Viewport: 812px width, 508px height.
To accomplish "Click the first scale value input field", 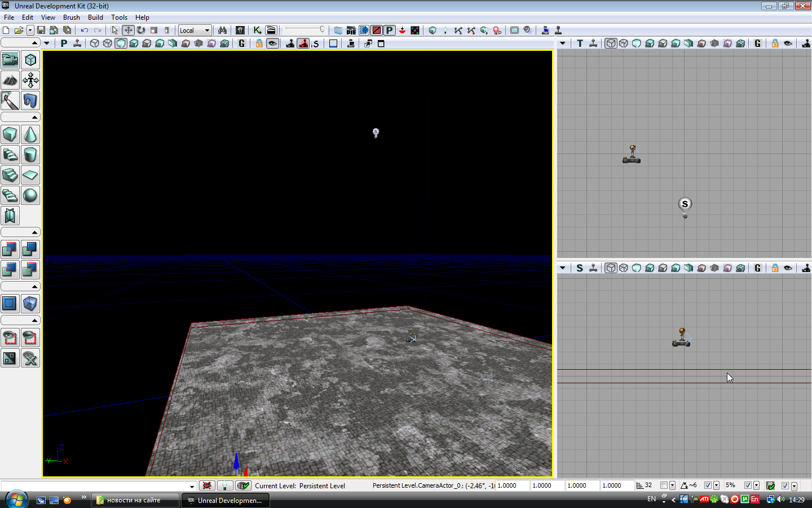I will [x=512, y=485].
